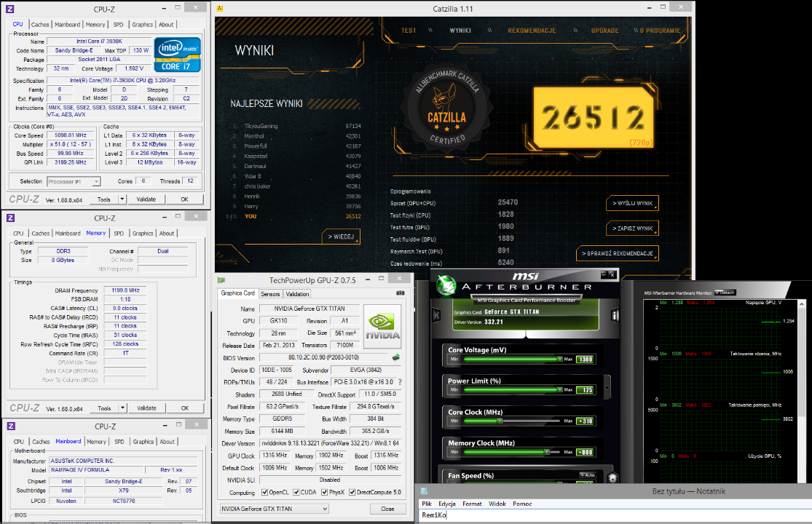Screen dimensions: 812x524
Task: Open the Format menu in Notepad
Action: click(472, 504)
